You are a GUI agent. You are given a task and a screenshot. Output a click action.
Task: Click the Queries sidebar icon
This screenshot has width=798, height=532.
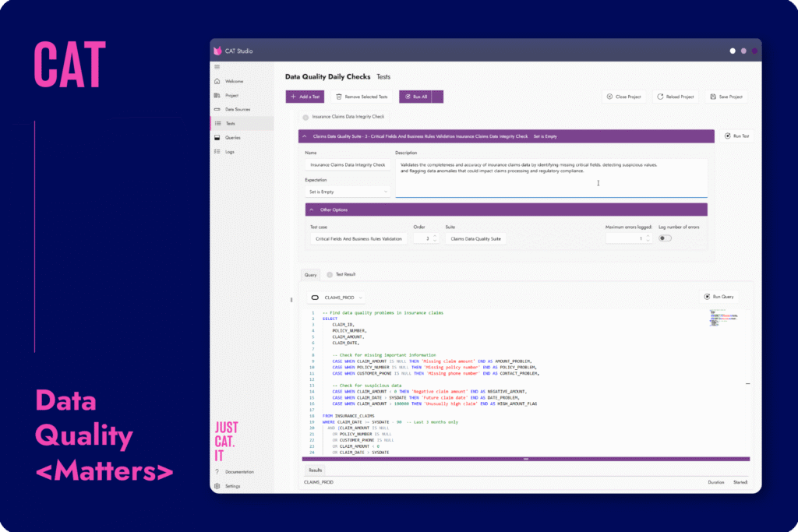point(217,137)
